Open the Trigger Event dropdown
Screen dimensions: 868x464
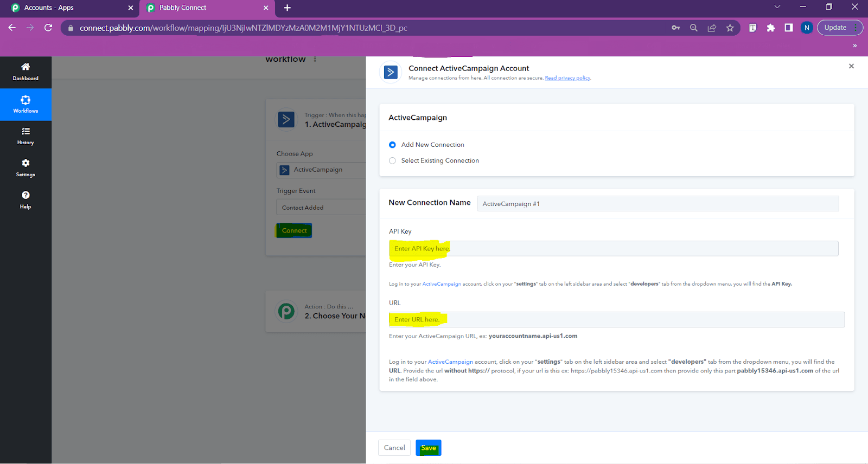point(321,207)
